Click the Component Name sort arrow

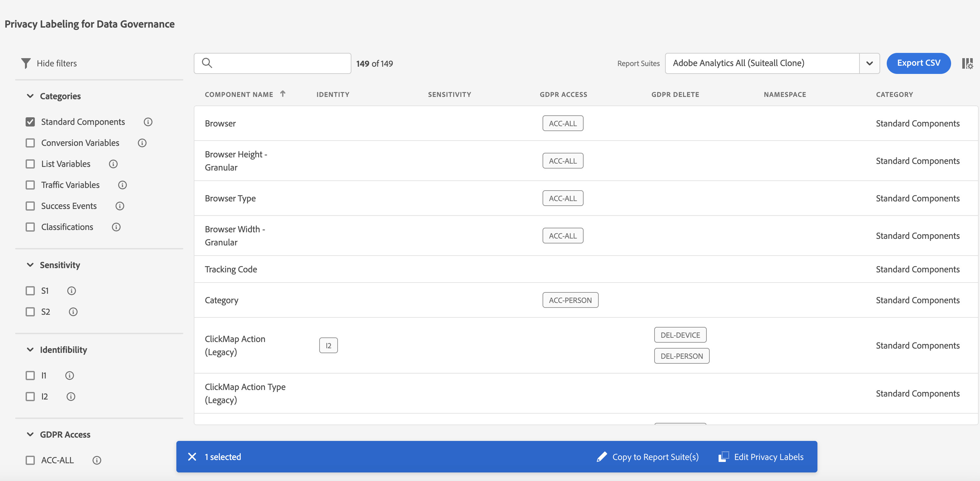(x=283, y=94)
